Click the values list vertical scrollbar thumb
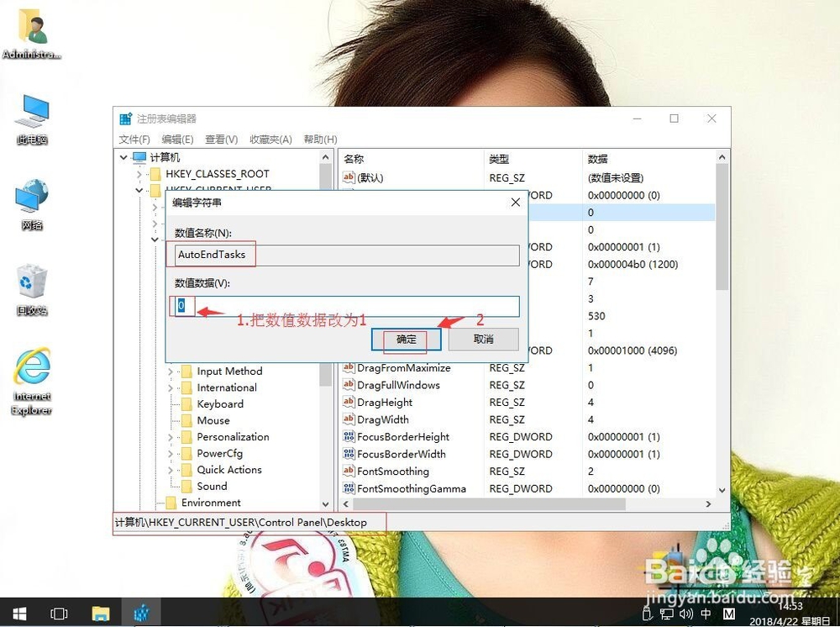 722,227
